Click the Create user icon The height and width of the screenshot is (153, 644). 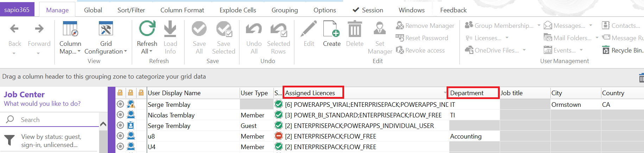[332, 29]
